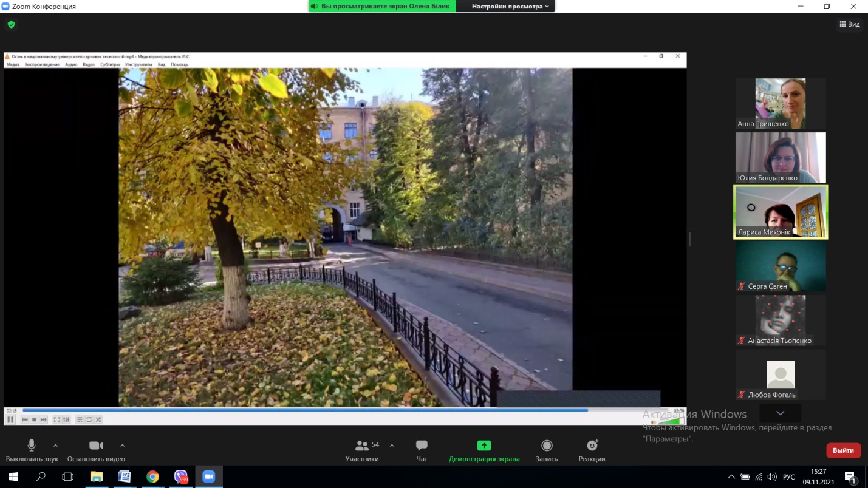Viewport: 868px width, 488px height.
Task: Click the Zoom taskbar icon
Action: [209, 477]
